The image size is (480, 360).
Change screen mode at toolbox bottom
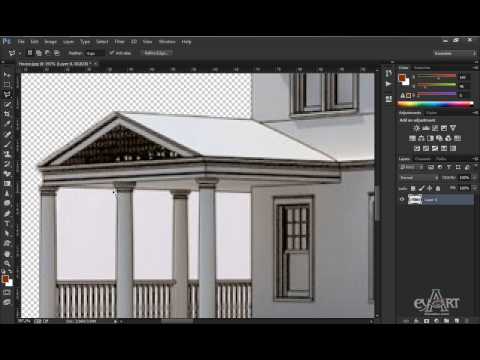click(x=7, y=302)
